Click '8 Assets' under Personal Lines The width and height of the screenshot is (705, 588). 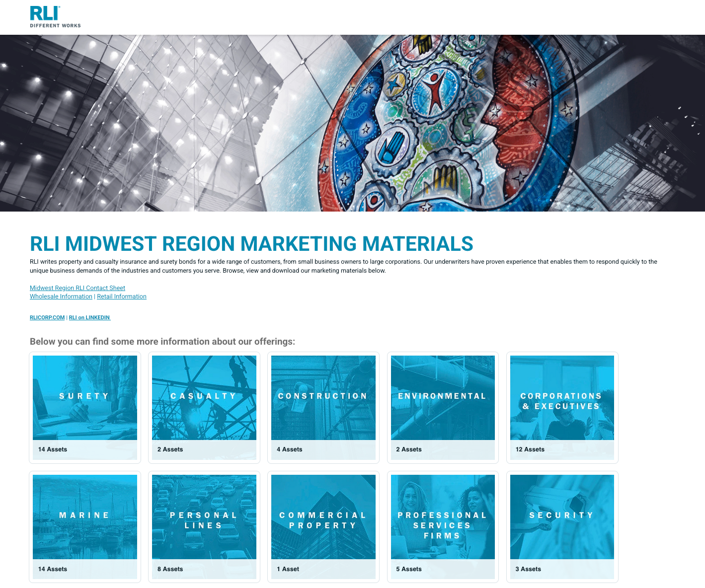(170, 569)
